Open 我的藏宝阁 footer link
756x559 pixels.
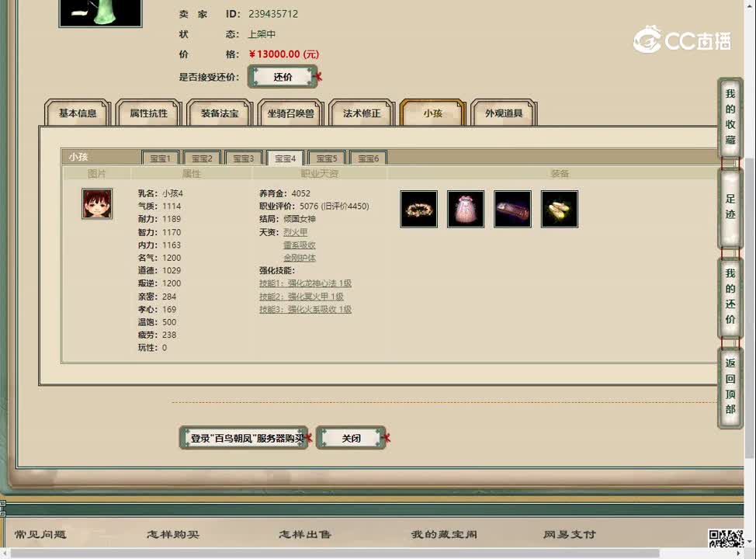click(x=444, y=534)
